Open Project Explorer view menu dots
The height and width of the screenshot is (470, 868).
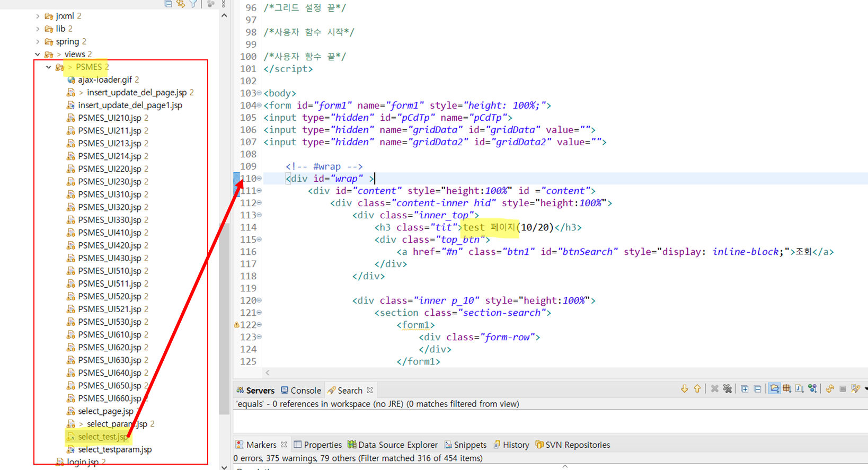[x=224, y=4]
